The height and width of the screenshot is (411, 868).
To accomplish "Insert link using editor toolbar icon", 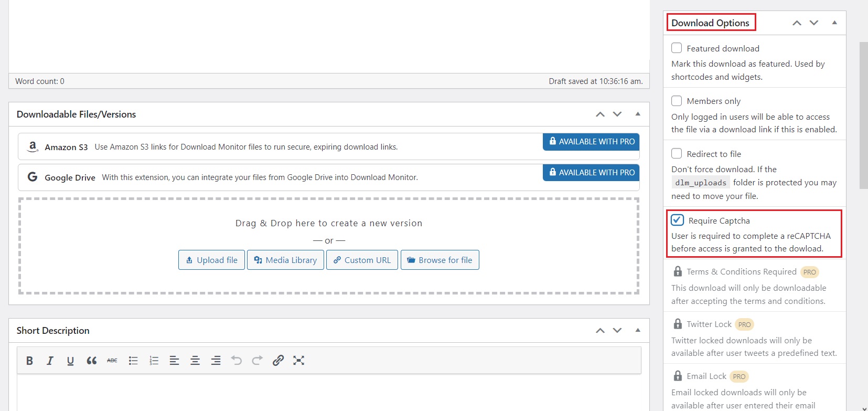I will [x=278, y=361].
